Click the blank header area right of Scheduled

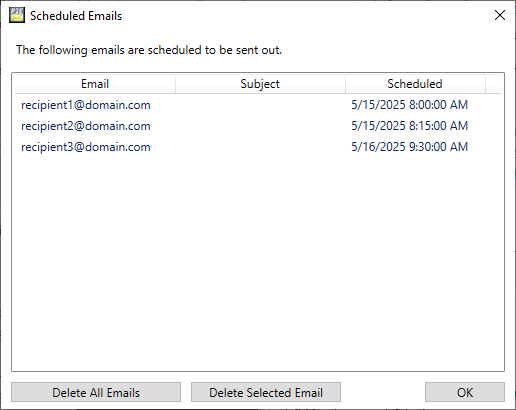click(493, 84)
